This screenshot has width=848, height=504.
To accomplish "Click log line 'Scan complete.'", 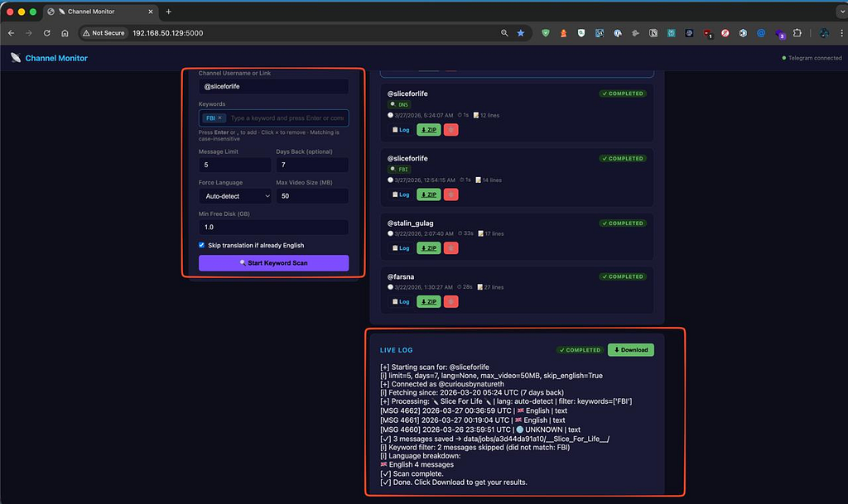I will [x=412, y=473].
